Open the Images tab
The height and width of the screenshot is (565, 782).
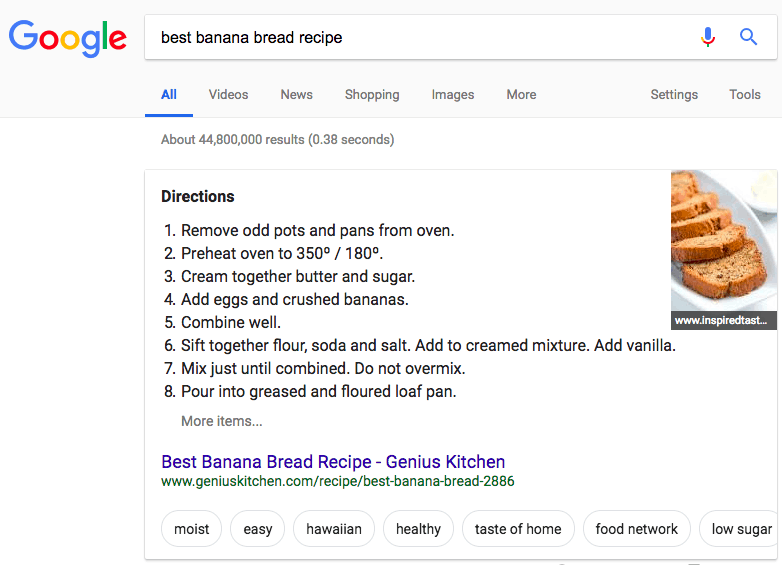coord(453,95)
